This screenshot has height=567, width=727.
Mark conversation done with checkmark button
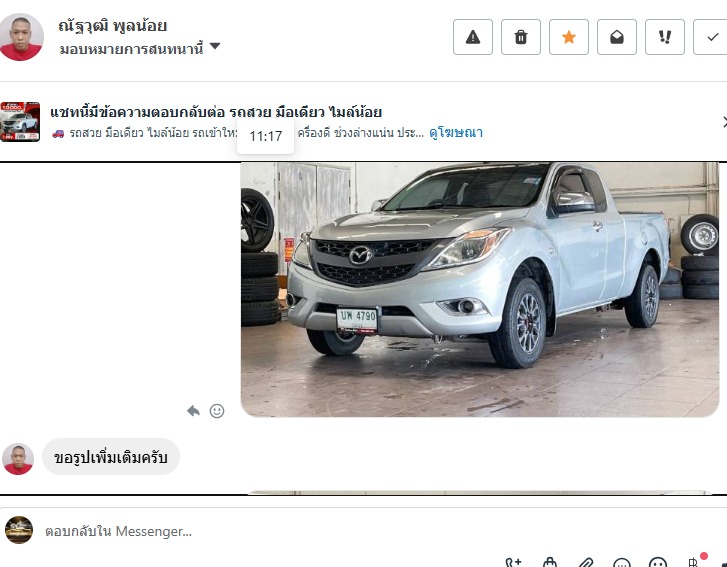(x=711, y=37)
